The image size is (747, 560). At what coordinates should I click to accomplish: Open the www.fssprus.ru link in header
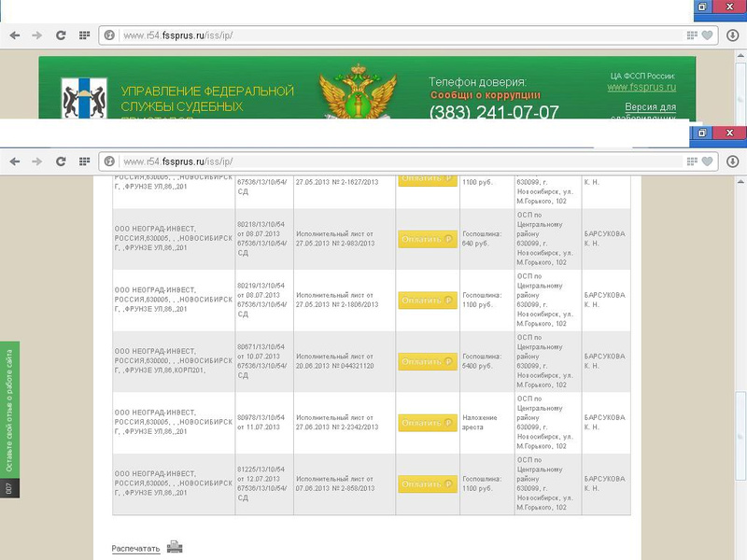coord(641,87)
